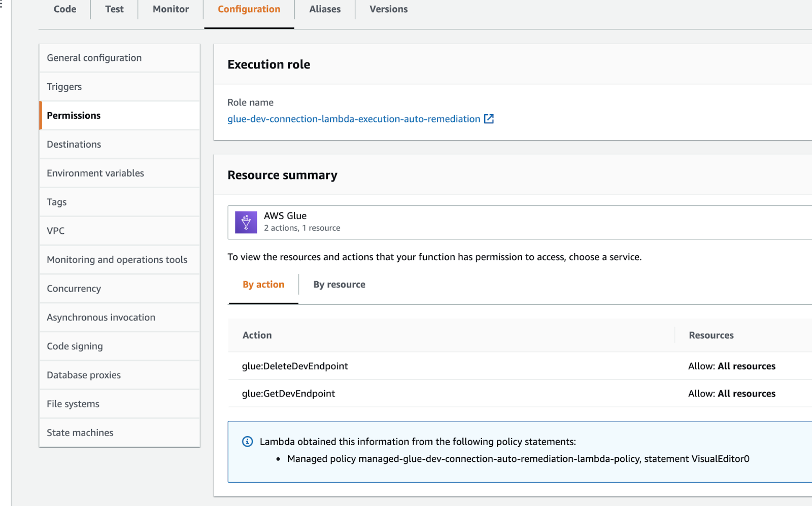Select VPC in the sidebar

coord(56,231)
